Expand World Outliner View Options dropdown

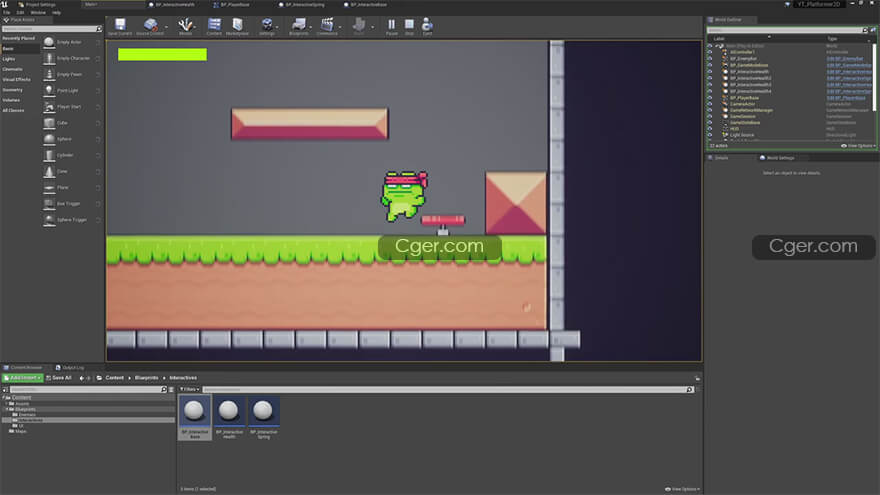pyautogui.click(x=859, y=146)
